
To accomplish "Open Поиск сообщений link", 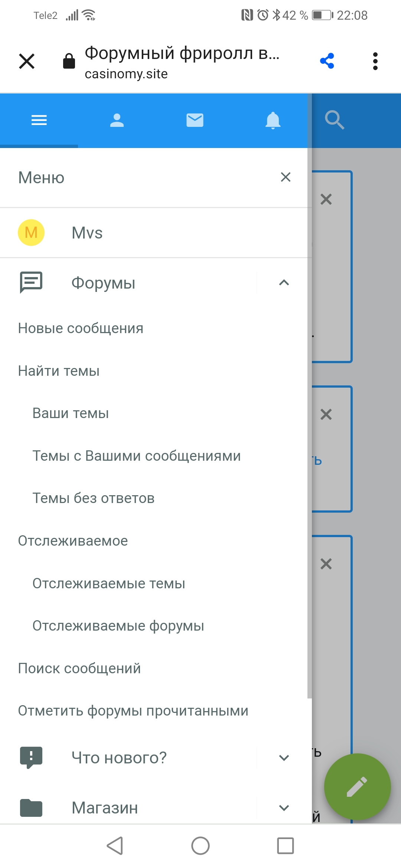I will click(x=79, y=668).
